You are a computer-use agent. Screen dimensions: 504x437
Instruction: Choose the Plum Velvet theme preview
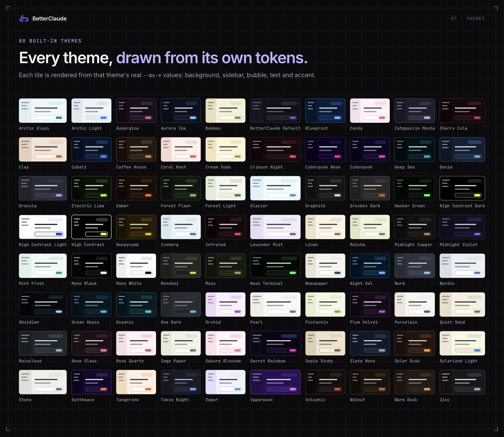click(x=370, y=304)
